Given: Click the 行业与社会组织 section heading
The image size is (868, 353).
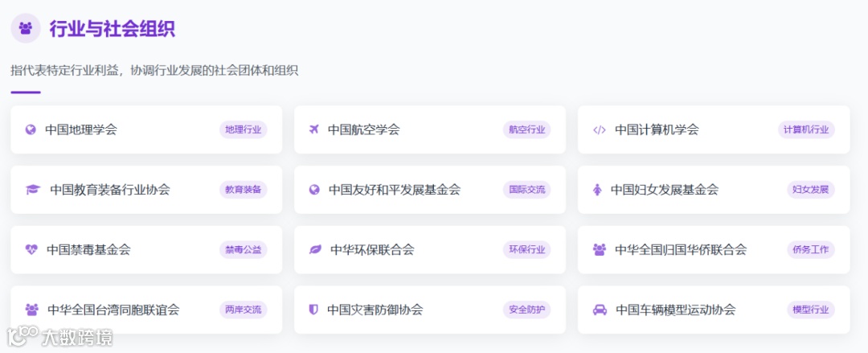Looking at the screenshot, I should tap(113, 28).
